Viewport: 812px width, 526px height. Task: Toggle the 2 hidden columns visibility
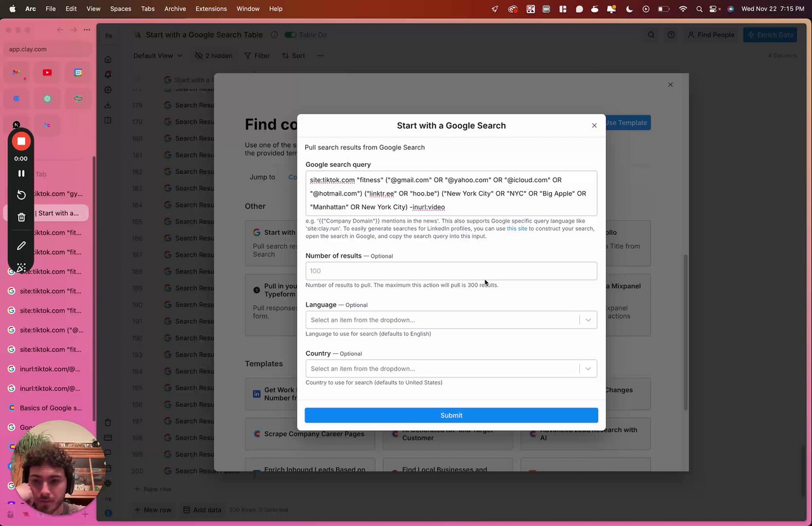(x=213, y=56)
